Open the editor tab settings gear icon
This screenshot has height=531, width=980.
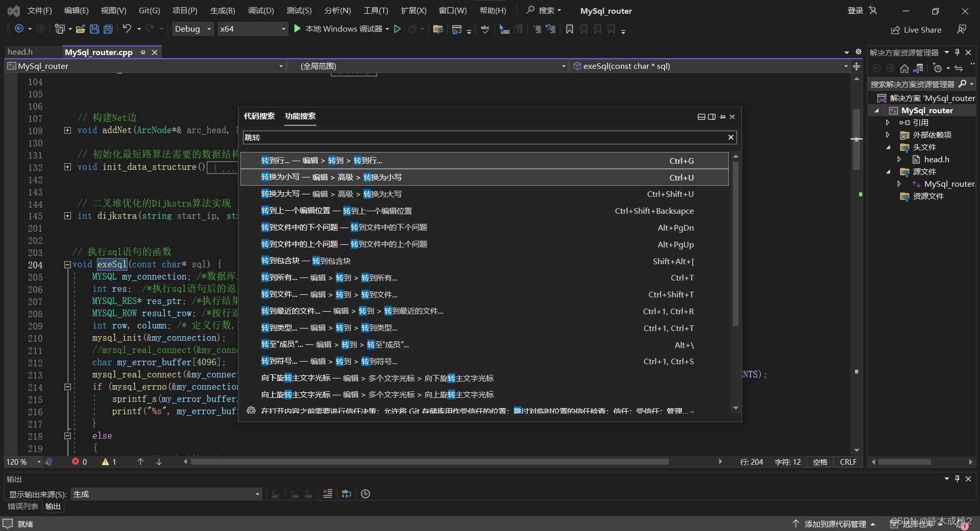coord(859,52)
